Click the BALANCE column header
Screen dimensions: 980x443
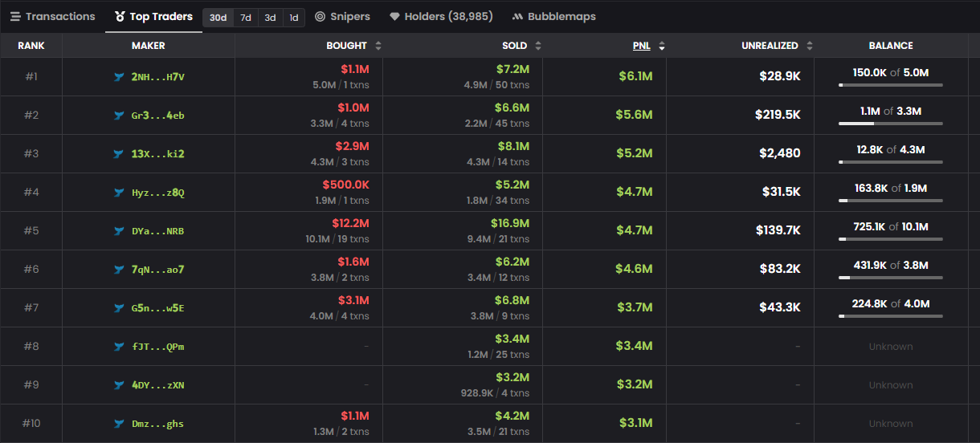point(891,46)
